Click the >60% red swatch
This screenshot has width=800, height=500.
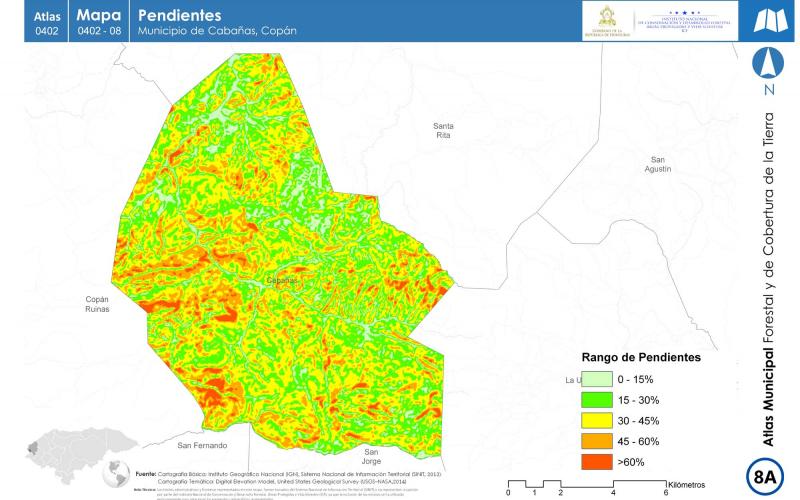(x=596, y=462)
